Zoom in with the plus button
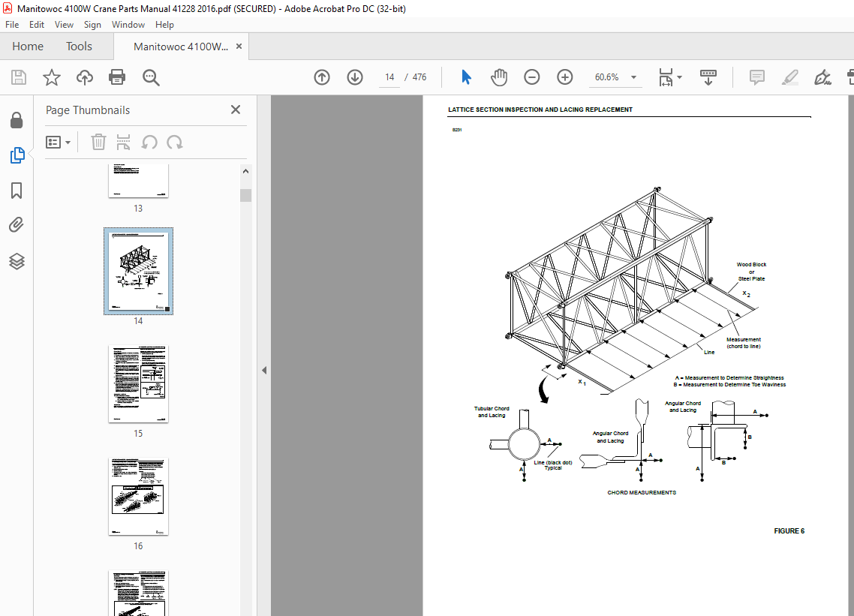Viewport: 854px width, 616px height. (x=565, y=77)
